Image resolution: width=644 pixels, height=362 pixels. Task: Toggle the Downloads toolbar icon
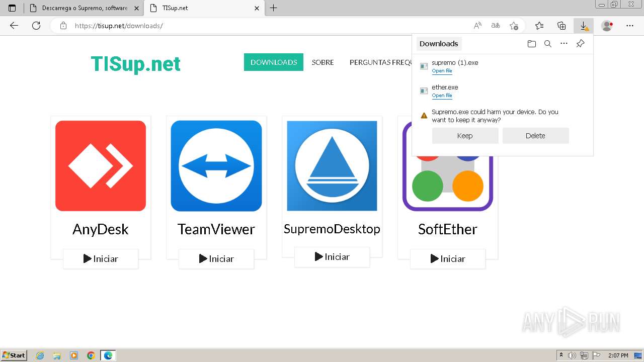(x=584, y=26)
